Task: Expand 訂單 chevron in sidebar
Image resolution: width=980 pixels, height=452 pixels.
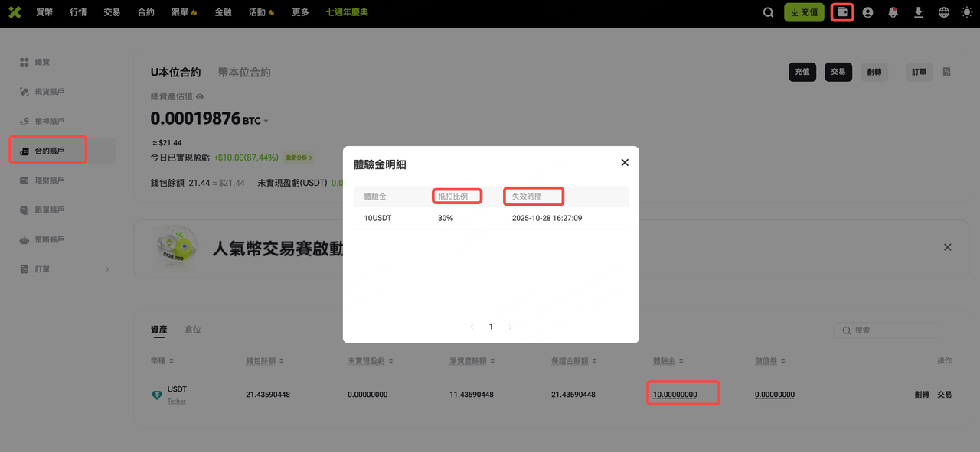Action: tap(106, 269)
